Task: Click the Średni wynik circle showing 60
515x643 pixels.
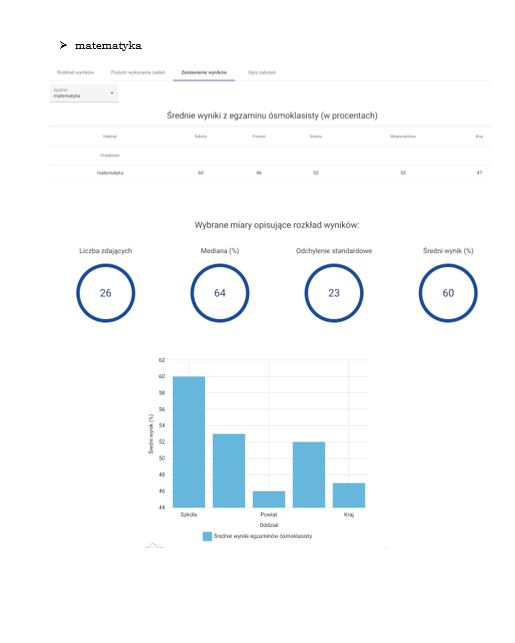Action: [x=448, y=293]
